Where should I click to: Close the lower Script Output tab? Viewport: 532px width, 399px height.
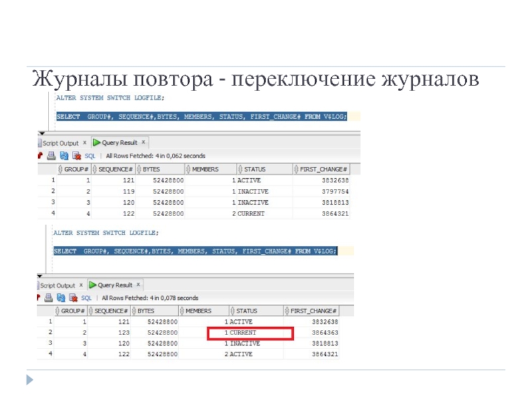pyautogui.click(x=81, y=285)
